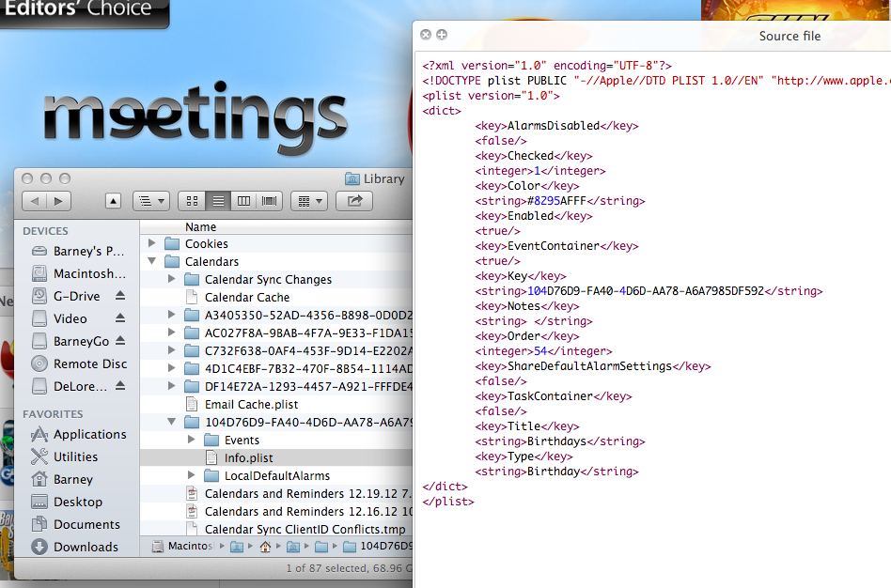891x588 pixels.
Task: Toggle the list view button
Action: tap(219, 201)
